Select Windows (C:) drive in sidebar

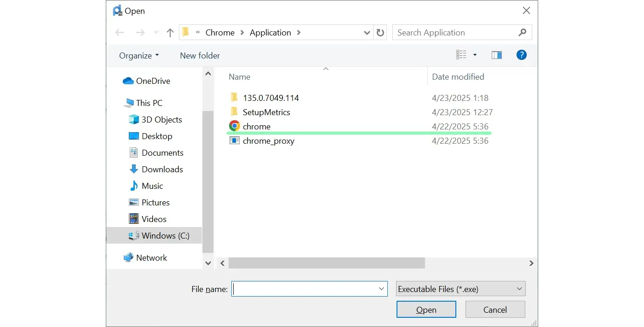[165, 235]
